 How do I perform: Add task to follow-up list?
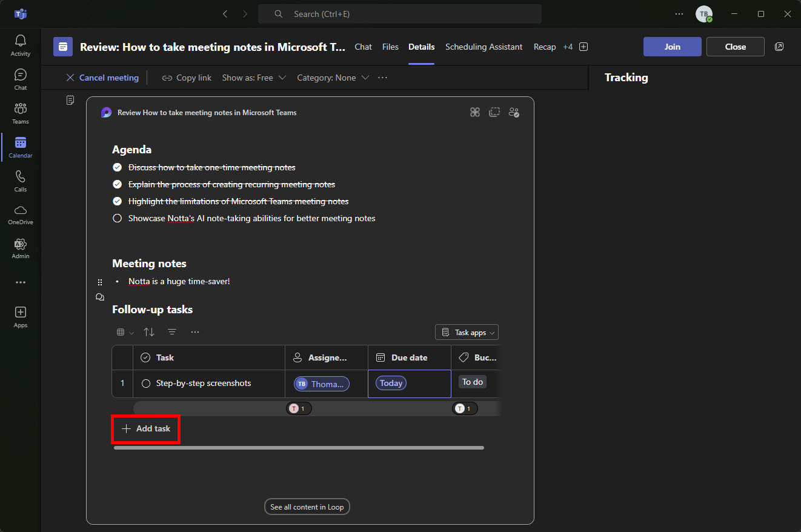click(146, 428)
